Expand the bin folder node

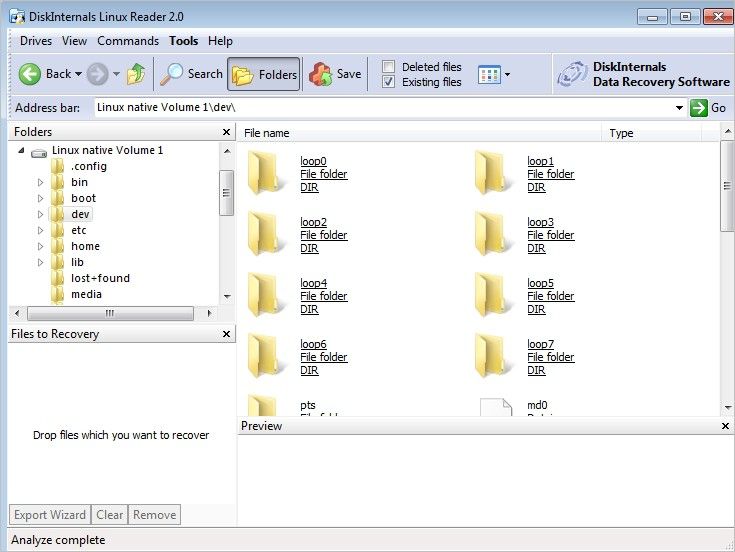coord(40,182)
